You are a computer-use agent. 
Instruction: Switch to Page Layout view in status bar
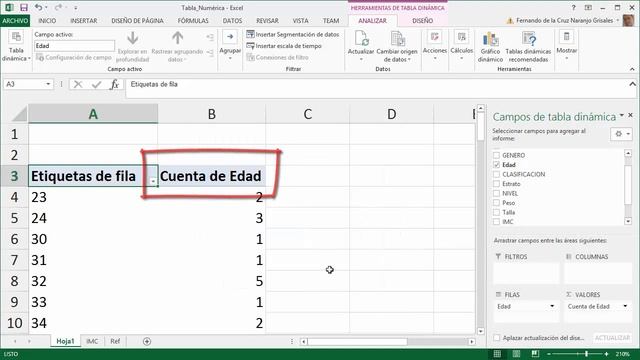tap(516, 354)
